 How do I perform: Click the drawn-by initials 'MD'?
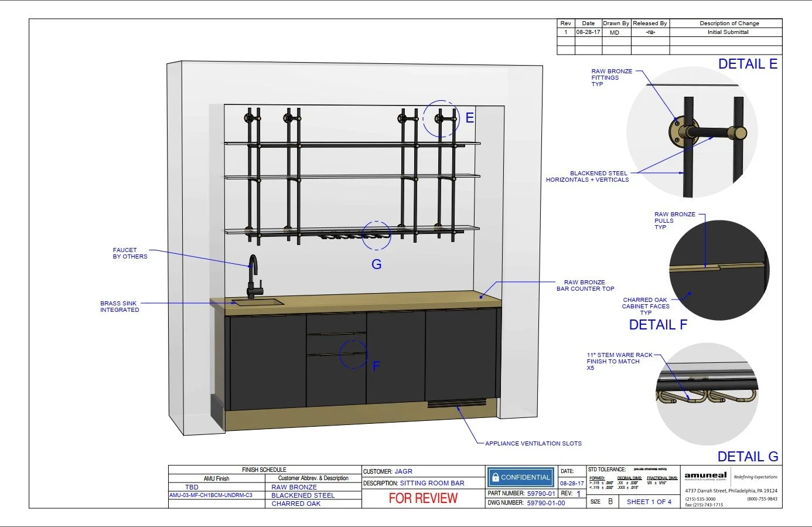tap(614, 32)
